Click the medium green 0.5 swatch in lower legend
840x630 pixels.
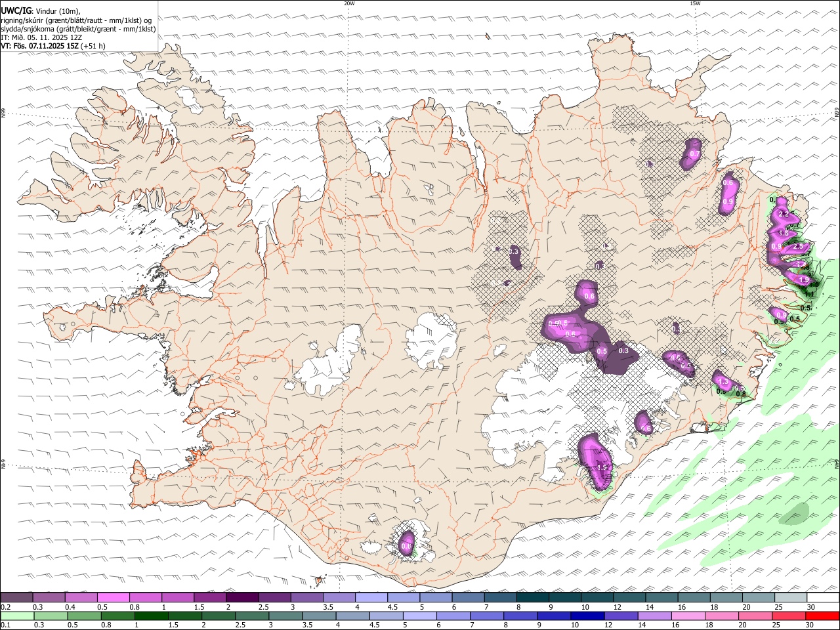point(84,616)
